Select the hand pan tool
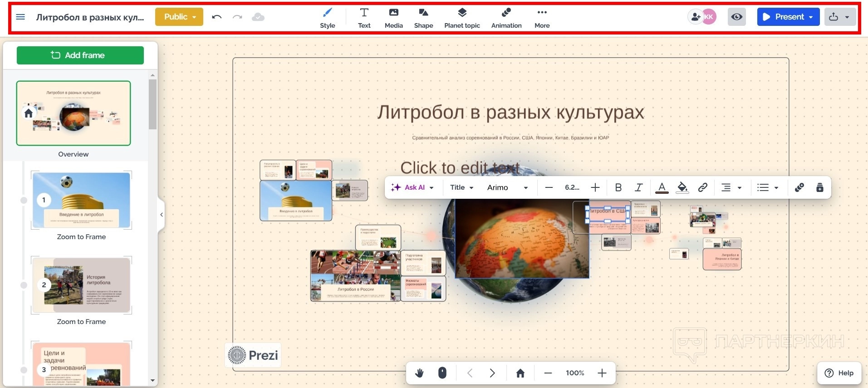868x388 pixels. pos(419,373)
